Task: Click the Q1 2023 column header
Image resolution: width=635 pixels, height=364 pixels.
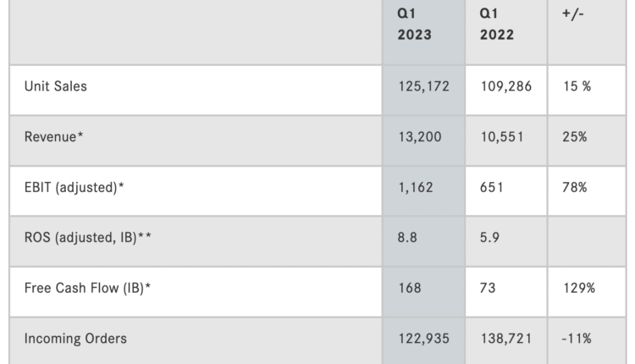Action: (x=414, y=24)
